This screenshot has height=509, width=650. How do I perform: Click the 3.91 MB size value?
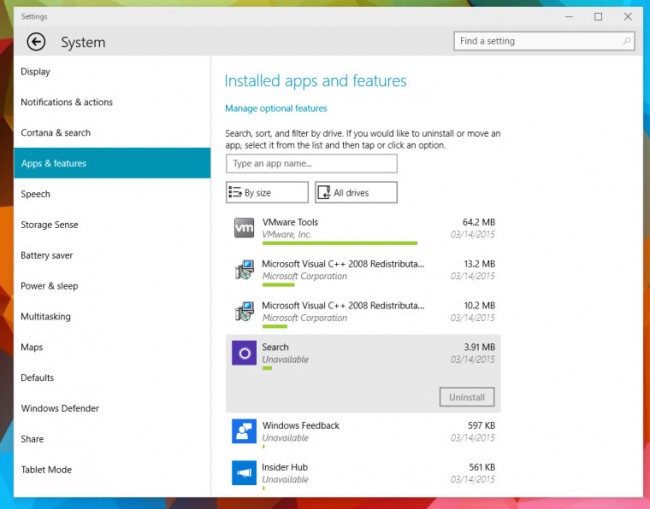click(x=480, y=347)
